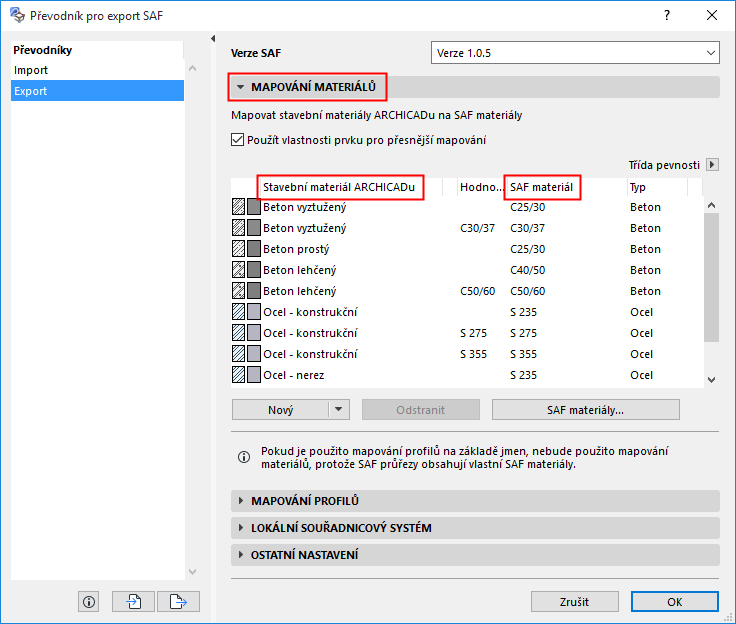Click the export translator file icon
736x624 pixels.
pos(178,601)
